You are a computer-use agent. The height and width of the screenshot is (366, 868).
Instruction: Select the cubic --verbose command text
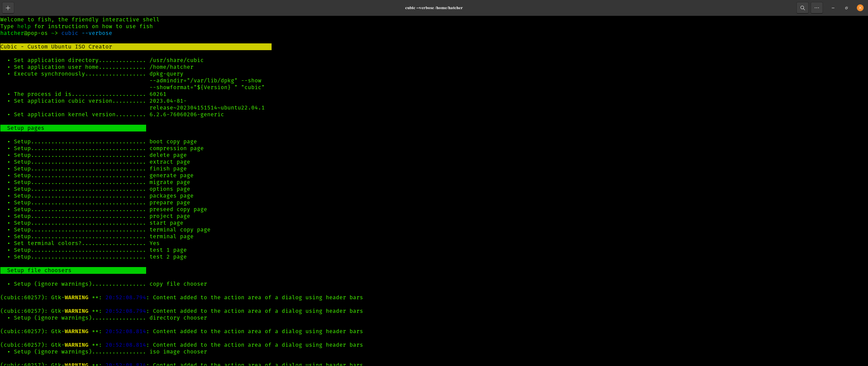[86, 33]
